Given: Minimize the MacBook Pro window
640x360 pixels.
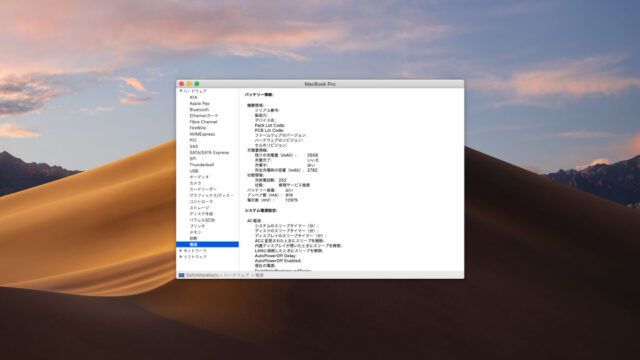Looking at the screenshot, I should point(189,84).
